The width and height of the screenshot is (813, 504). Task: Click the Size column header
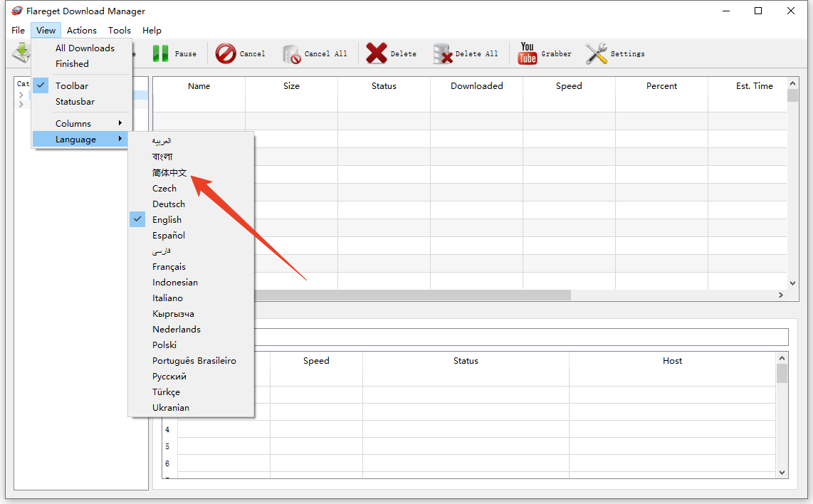[291, 86]
